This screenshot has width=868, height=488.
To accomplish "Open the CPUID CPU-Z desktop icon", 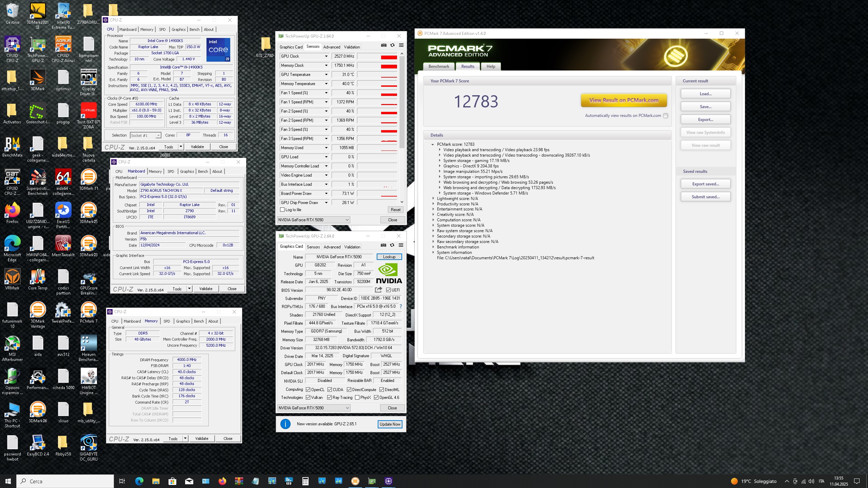I will point(12,49).
